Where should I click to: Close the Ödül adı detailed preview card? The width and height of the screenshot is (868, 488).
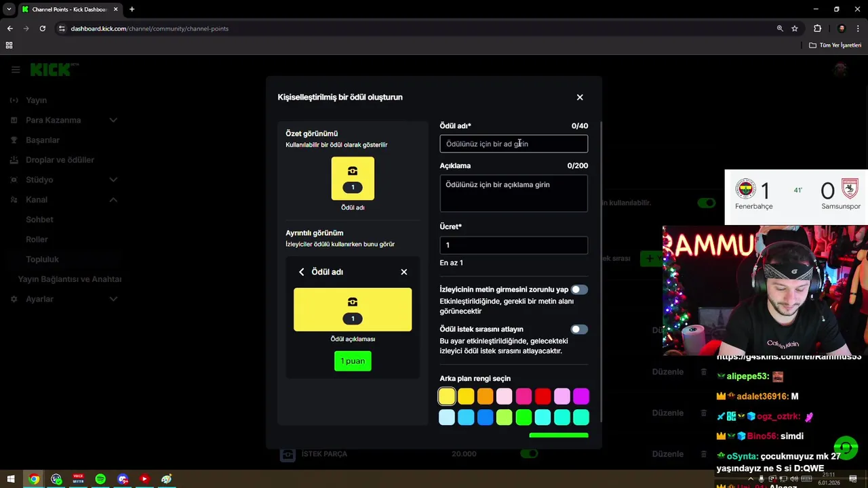pos(403,272)
